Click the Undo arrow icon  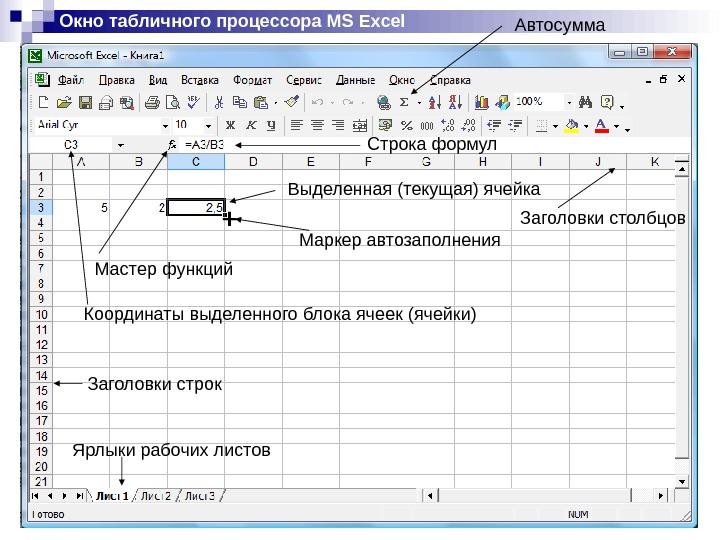[x=317, y=102]
